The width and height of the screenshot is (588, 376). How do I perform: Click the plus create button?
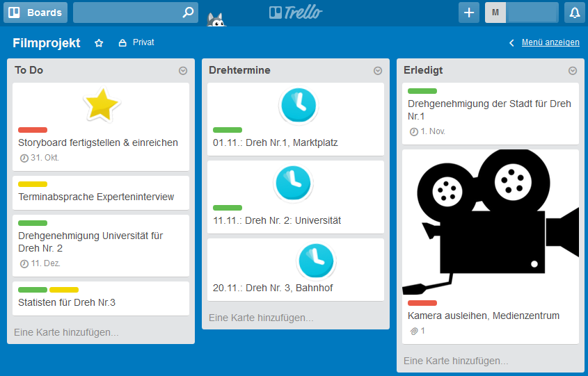pos(469,13)
